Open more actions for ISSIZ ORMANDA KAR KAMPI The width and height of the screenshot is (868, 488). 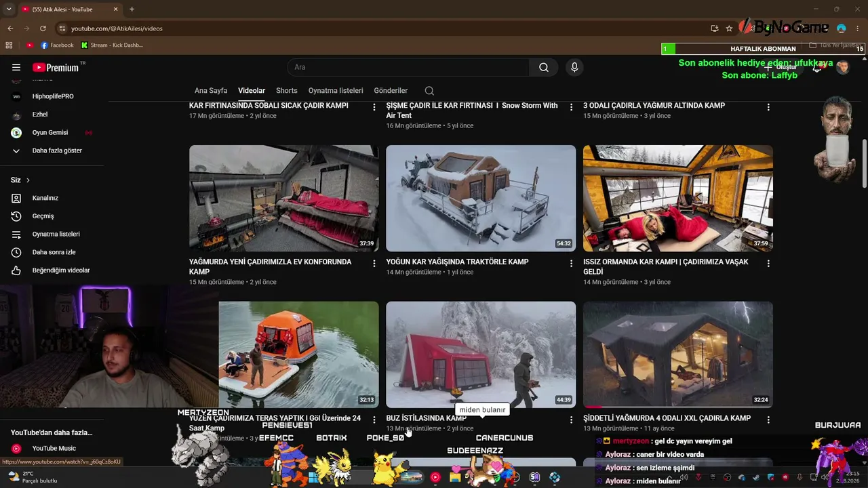click(x=768, y=263)
